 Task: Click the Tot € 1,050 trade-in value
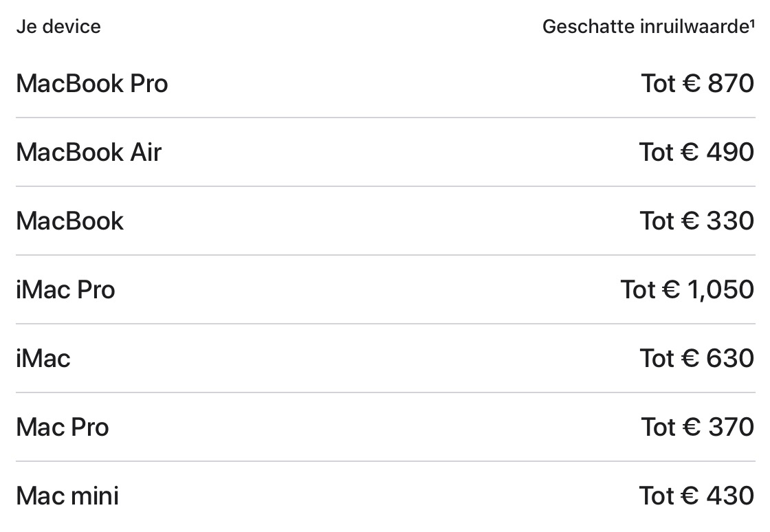[687, 289]
